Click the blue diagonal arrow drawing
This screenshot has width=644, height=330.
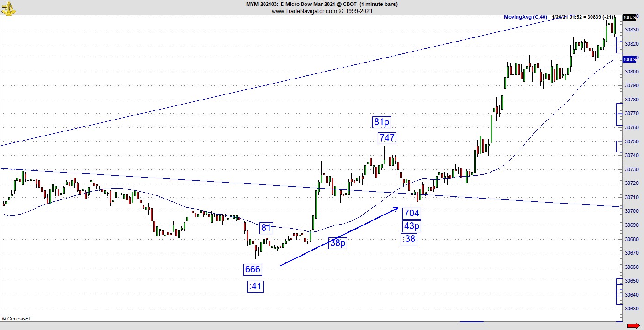(x=338, y=236)
